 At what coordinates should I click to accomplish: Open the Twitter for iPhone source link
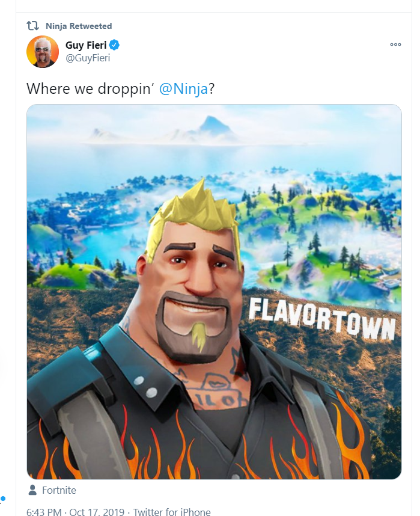point(172,512)
